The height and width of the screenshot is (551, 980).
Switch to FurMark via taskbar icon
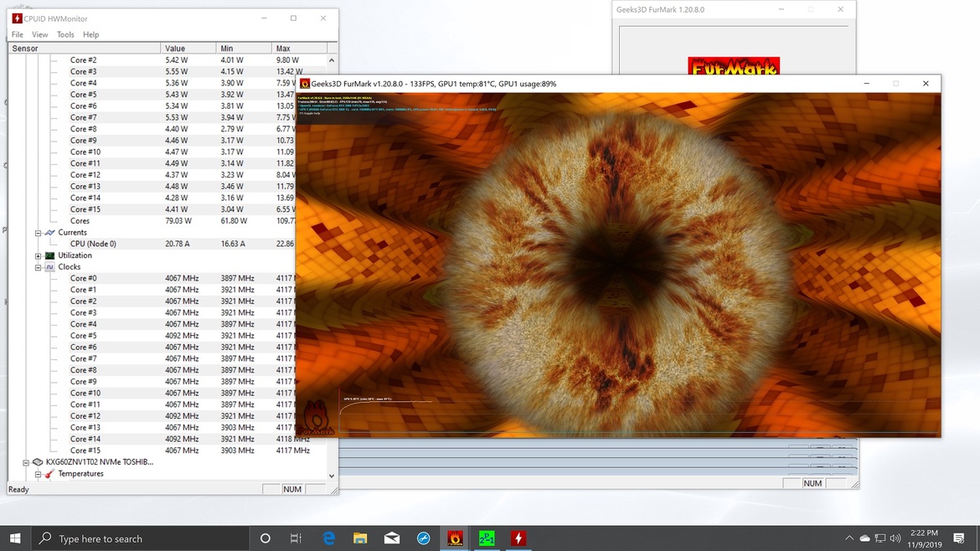tap(455, 538)
